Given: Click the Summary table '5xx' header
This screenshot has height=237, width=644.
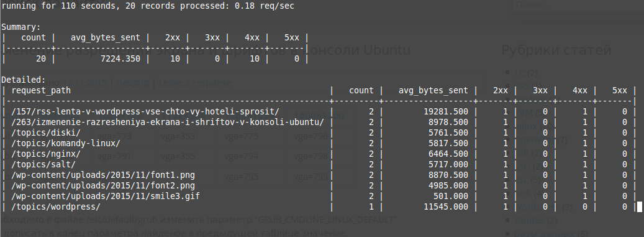Looking at the screenshot, I should point(292,38).
